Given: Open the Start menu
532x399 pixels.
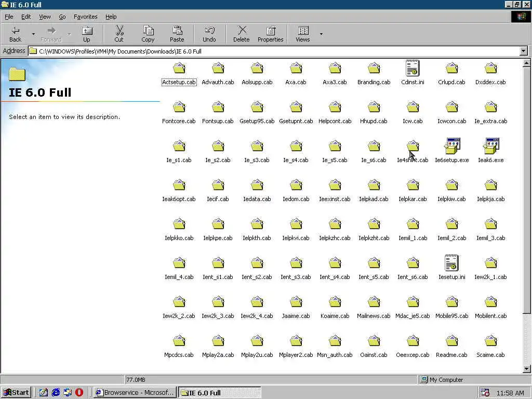Looking at the screenshot, I should [16, 393].
